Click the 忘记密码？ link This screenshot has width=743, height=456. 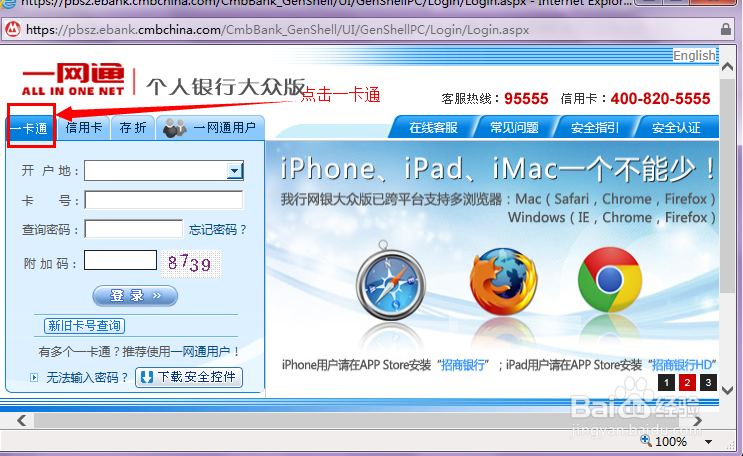(218, 230)
